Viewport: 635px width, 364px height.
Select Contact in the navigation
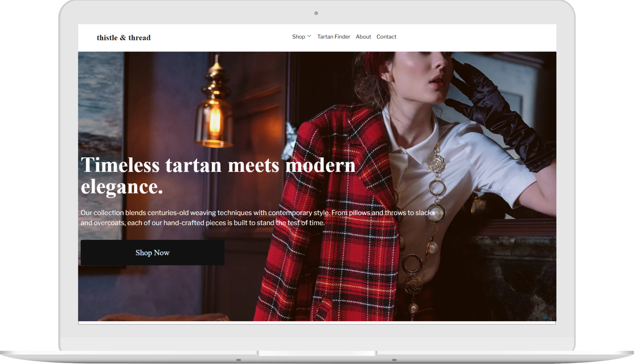(386, 37)
